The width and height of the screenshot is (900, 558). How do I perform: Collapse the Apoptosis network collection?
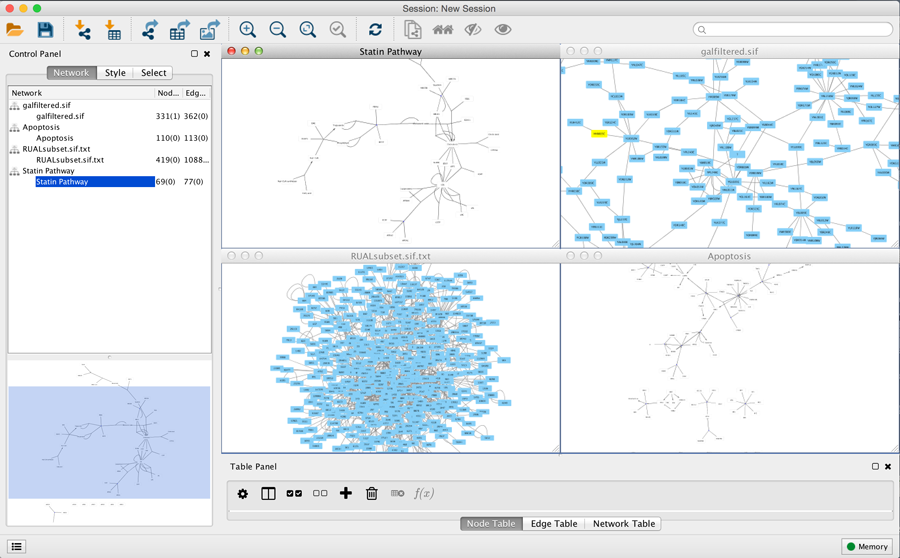click(x=15, y=127)
